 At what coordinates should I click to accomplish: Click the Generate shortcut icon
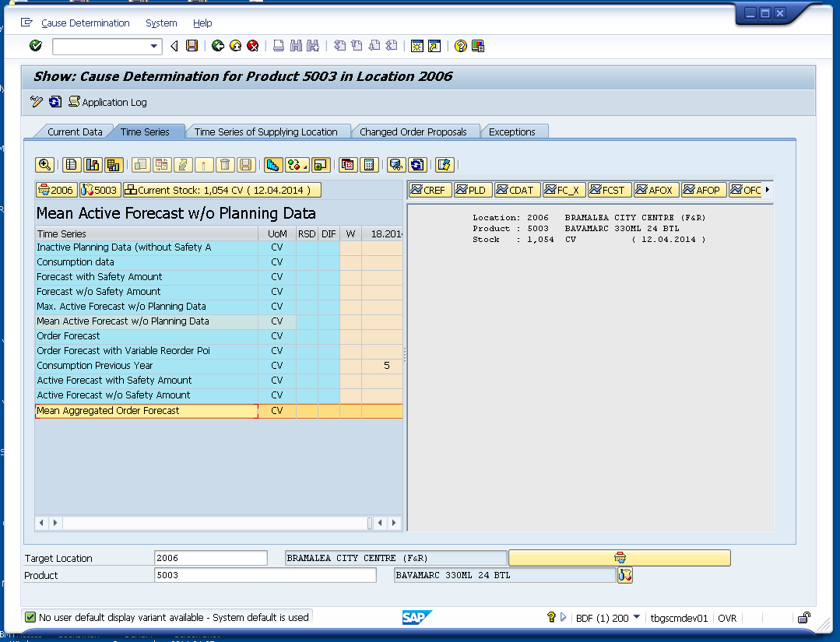tap(434, 46)
